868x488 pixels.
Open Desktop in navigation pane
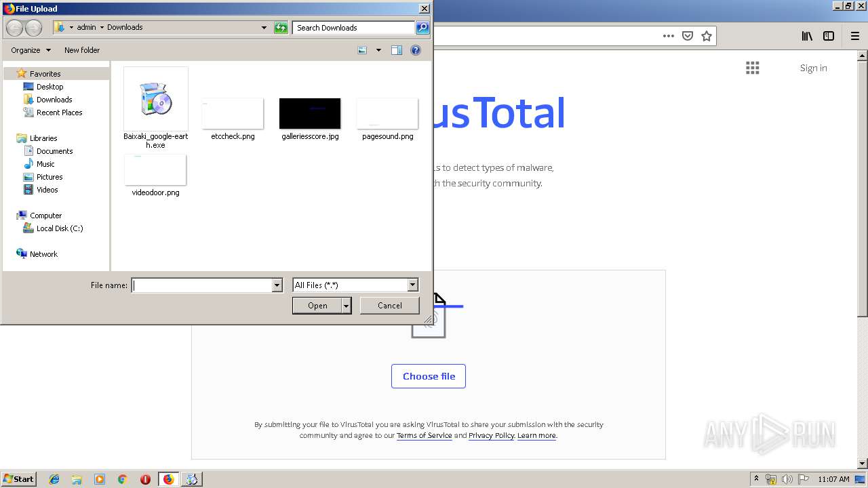click(x=50, y=87)
